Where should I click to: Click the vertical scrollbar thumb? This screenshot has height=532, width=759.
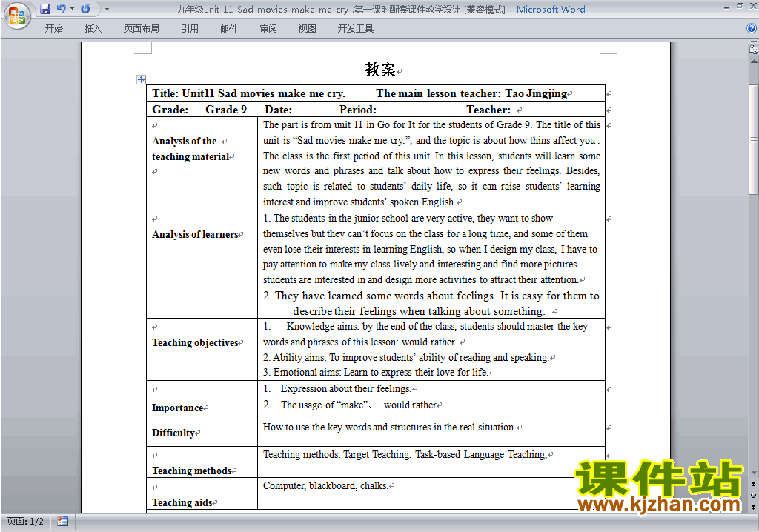point(754,139)
